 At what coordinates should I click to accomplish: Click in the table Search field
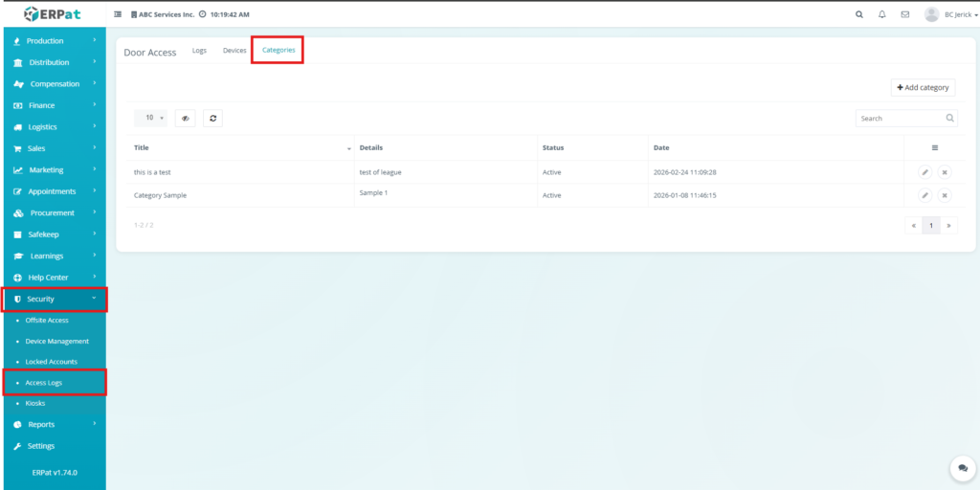coord(900,119)
